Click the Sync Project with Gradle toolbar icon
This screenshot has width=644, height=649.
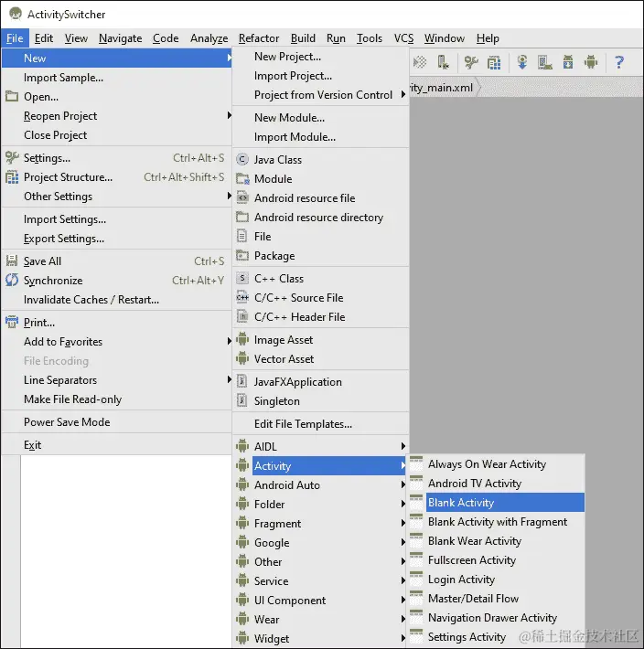point(522,62)
